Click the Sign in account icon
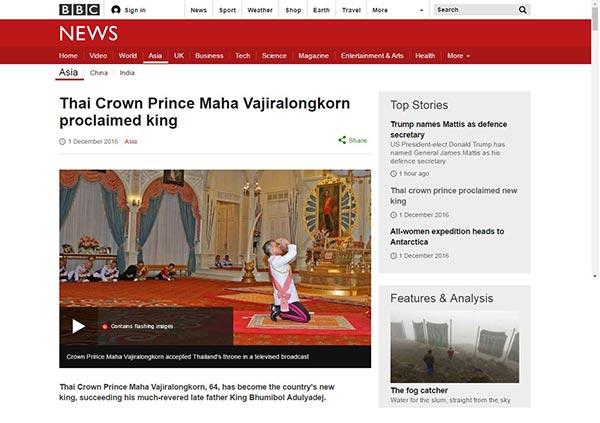Image resolution: width=600 pixels, height=423 pixels. (116, 10)
